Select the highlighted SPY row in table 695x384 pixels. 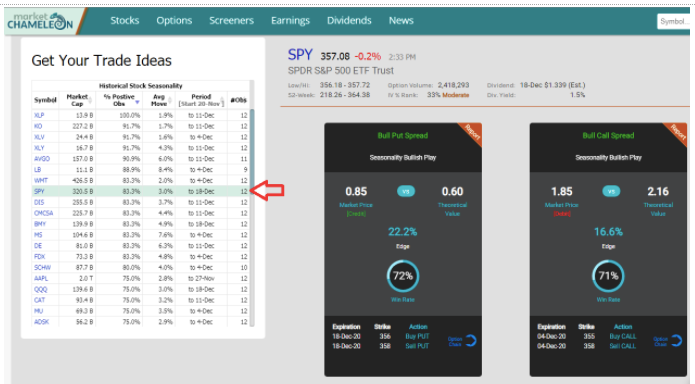click(x=141, y=192)
